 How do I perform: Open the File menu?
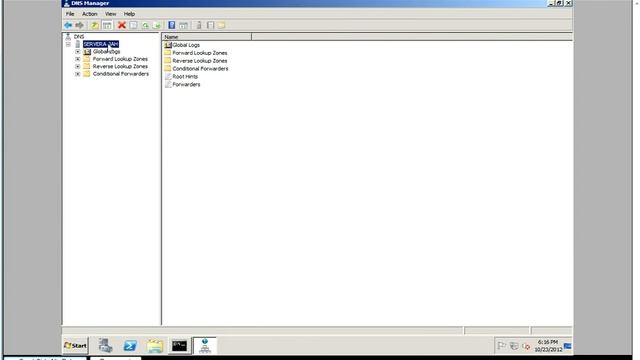coord(70,14)
